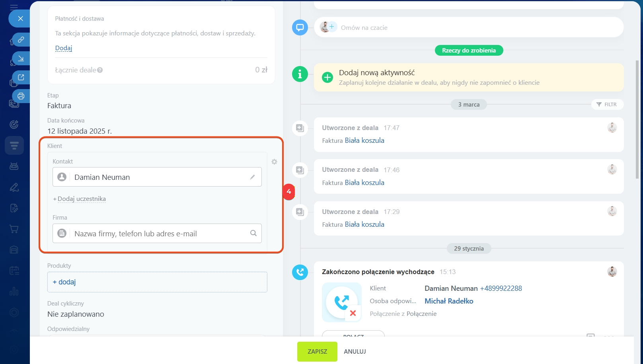
Task: Close the deal slider panel
Action: [x=21, y=18]
